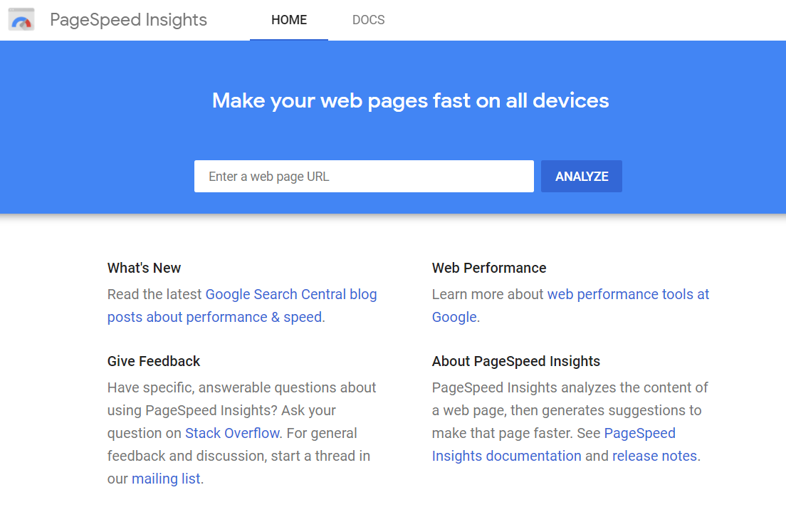786x532 pixels.
Task: Click the Make your web pages fast headline
Action: pyautogui.click(x=410, y=100)
